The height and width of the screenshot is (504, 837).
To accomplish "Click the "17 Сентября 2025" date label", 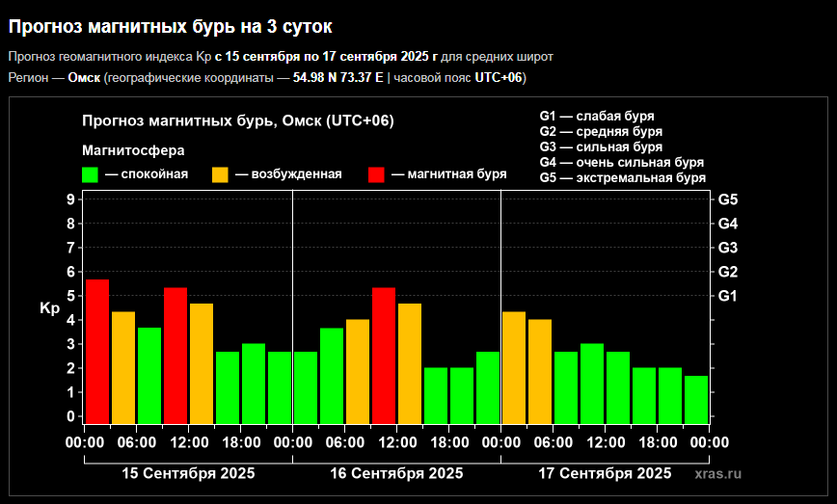I will (x=605, y=473).
